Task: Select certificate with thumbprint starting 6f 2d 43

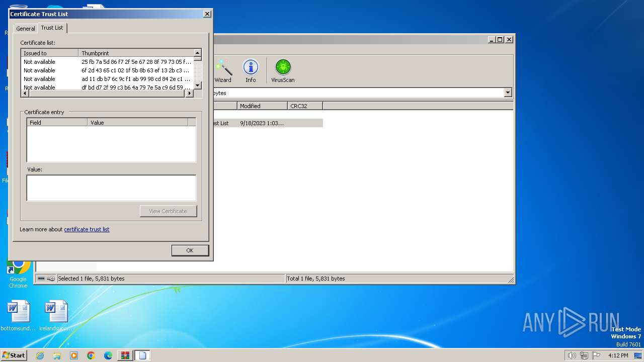Action: click(x=107, y=70)
